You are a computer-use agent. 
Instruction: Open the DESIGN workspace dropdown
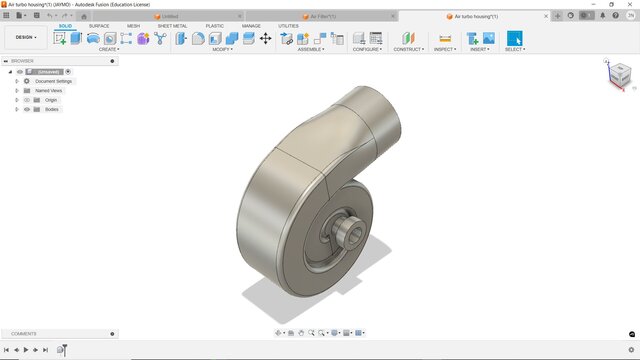coord(26,37)
